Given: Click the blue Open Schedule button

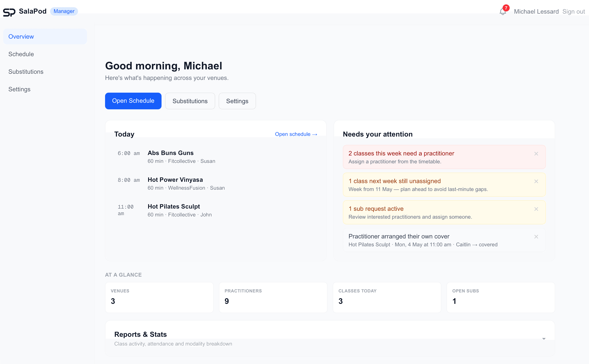Looking at the screenshot, I should point(133,101).
